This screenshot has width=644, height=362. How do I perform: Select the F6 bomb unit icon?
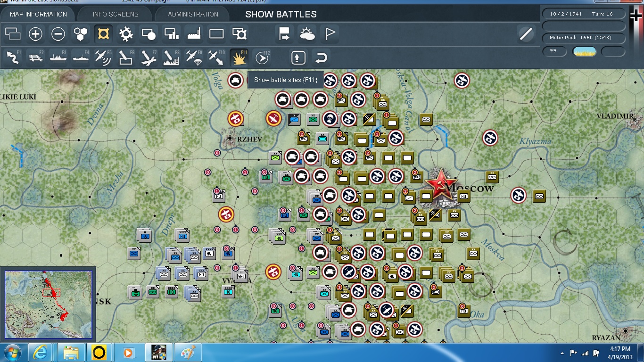[x=126, y=57]
